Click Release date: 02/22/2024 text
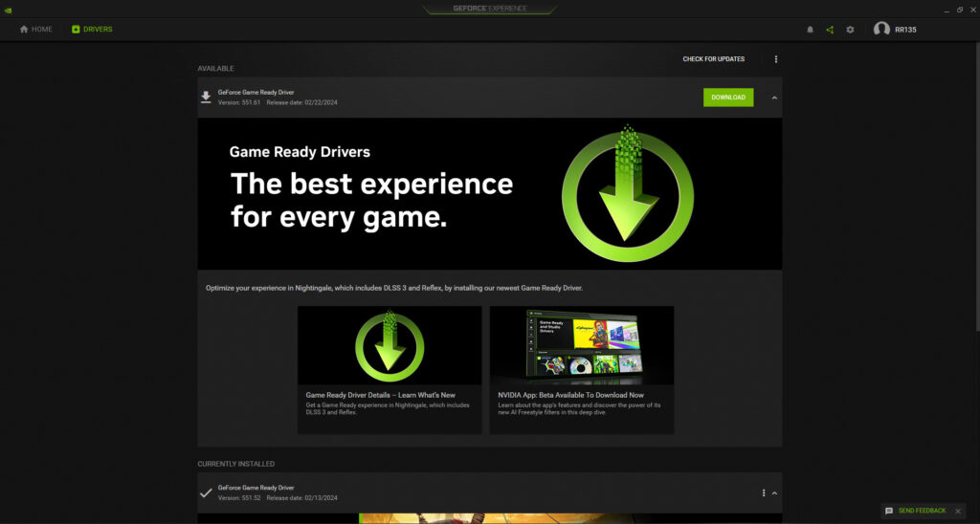This screenshot has height=524, width=980. 301,102
